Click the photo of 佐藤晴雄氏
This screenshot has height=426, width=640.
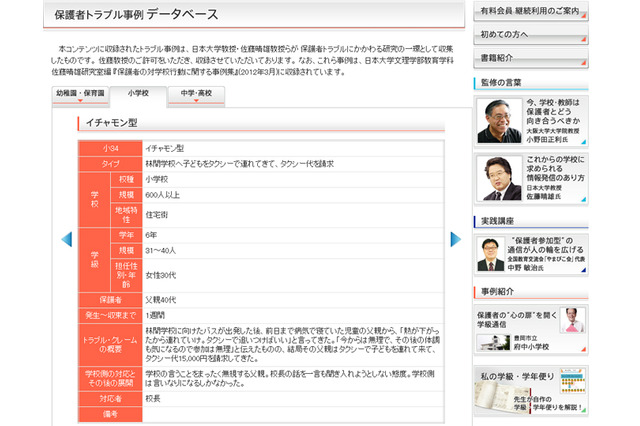pos(499,178)
